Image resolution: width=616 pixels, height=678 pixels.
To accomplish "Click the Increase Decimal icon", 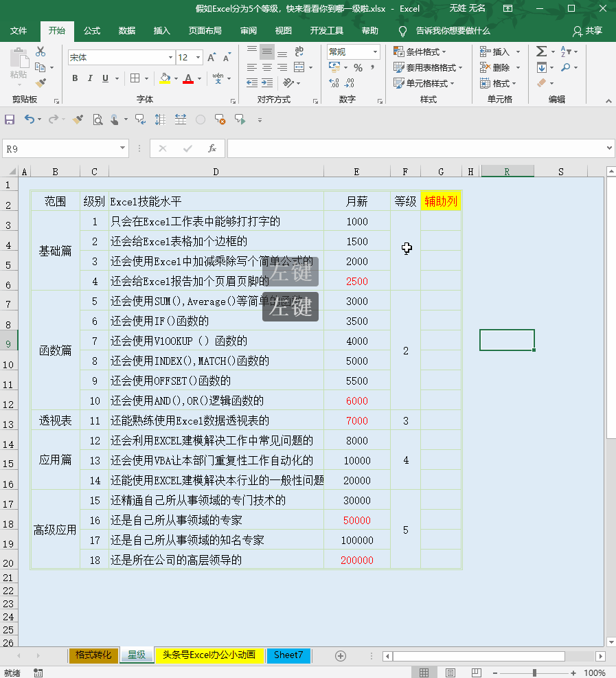I will click(334, 82).
